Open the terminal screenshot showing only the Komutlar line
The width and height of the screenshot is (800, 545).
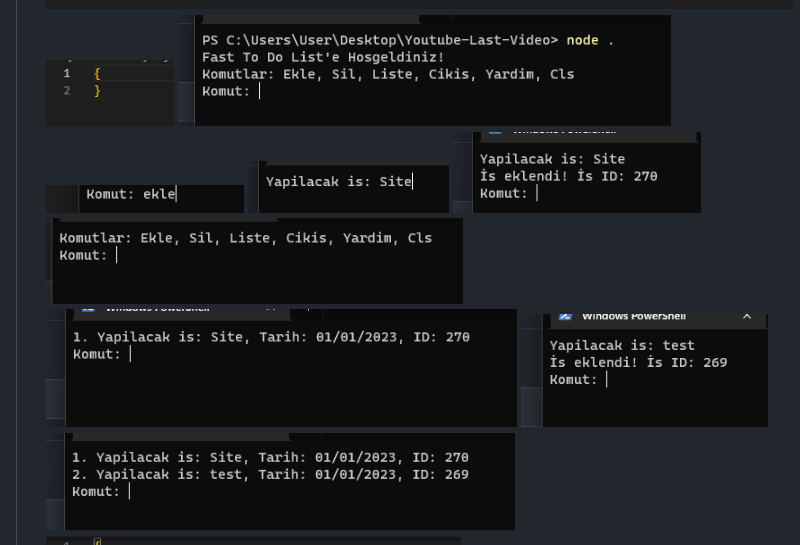258,261
